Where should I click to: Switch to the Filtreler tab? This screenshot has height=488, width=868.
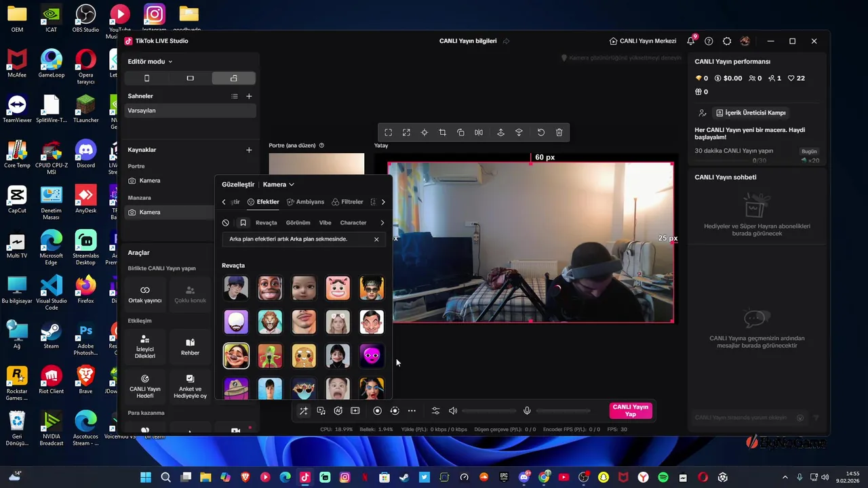tap(347, 202)
